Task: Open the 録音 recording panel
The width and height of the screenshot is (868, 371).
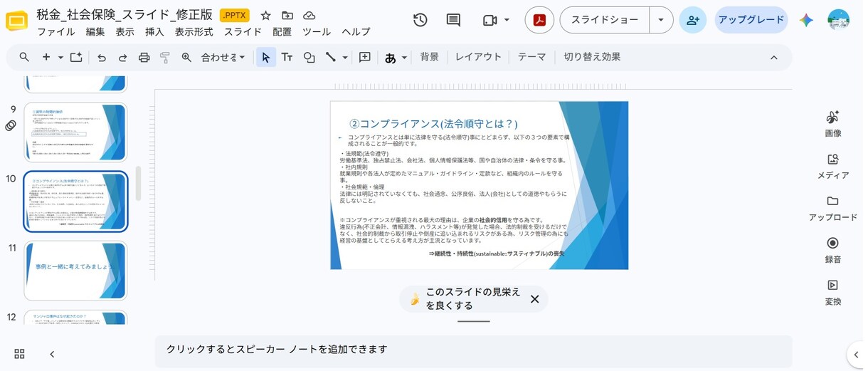Action: [x=833, y=250]
